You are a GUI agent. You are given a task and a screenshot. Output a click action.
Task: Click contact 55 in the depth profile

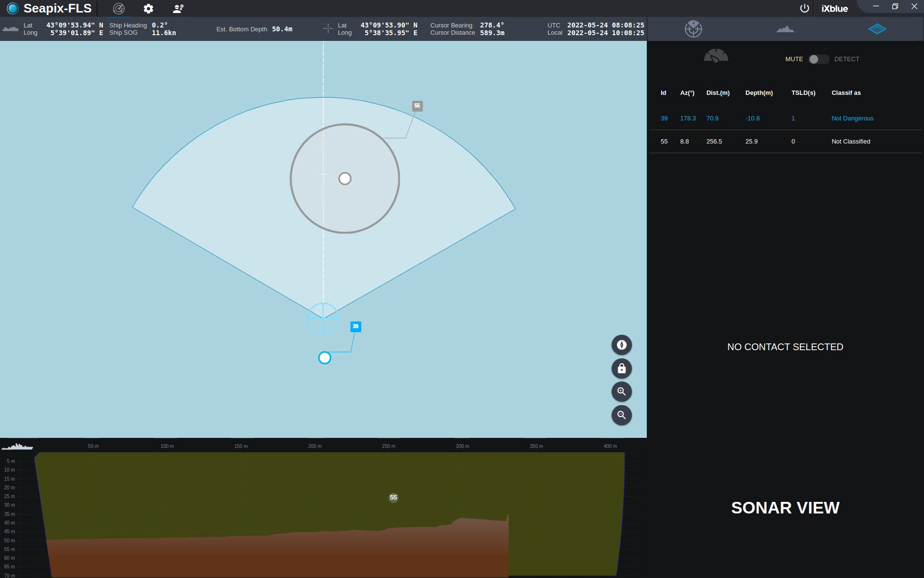393,498
